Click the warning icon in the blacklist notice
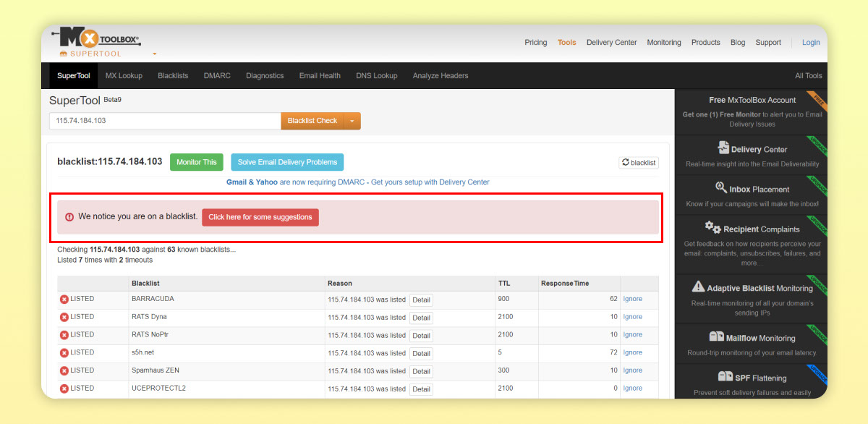Viewport: 868px width, 424px height. (x=69, y=216)
